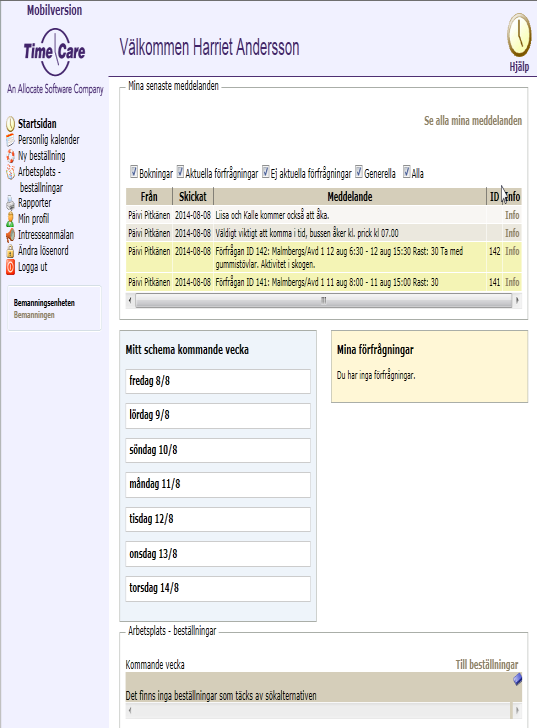This screenshot has height=728, width=537.
Task: Open Se alla mina meddelanden
Action: tap(473, 121)
